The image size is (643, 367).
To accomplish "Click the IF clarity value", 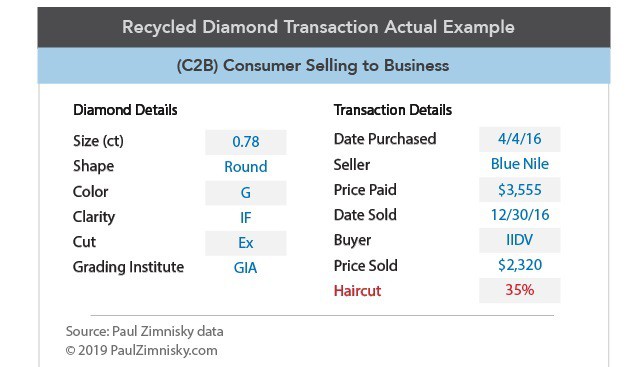I will [246, 217].
